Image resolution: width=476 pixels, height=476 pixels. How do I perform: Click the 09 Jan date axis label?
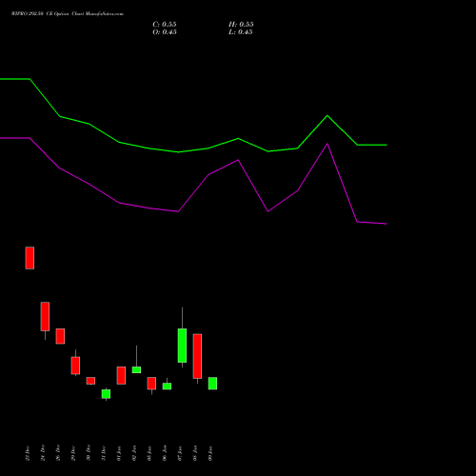point(210,453)
